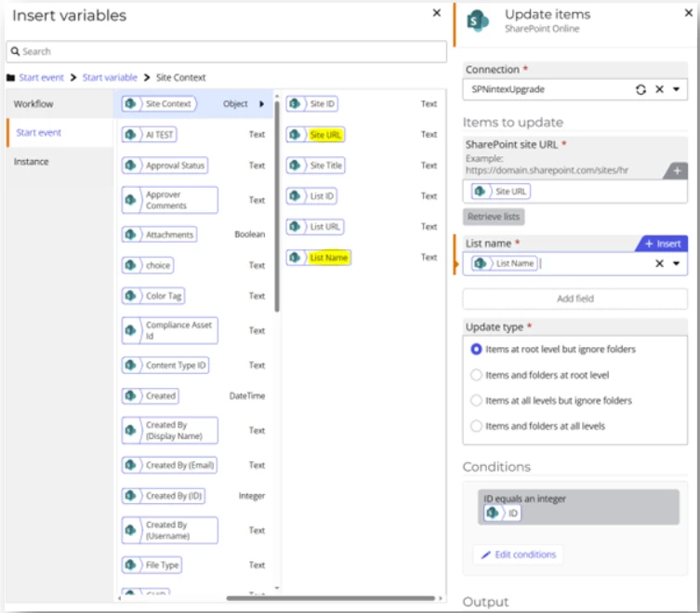Pick the Created By (ID) variable
This screenshot has width=700, height=613.
164,496
